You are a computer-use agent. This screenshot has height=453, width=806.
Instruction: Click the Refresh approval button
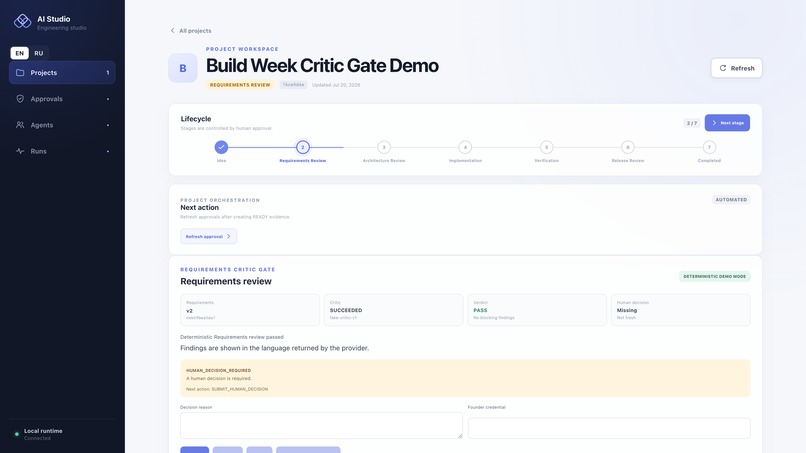point(209,237)
